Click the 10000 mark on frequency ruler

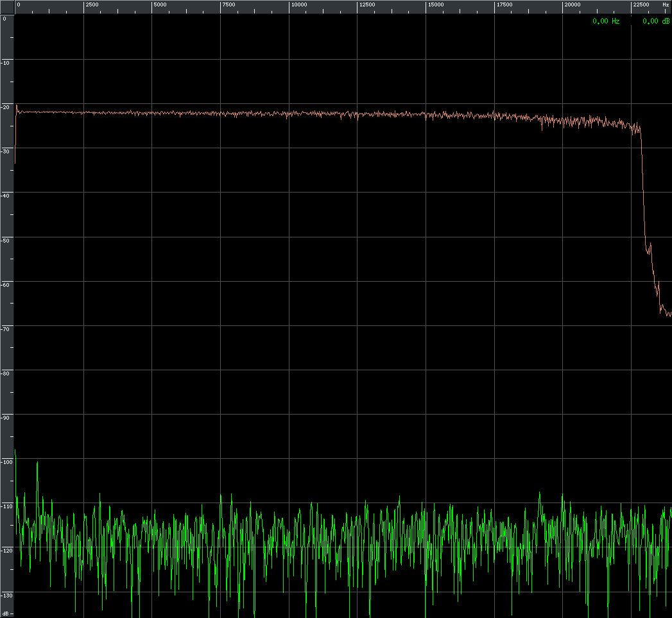(x=299, y=4)
